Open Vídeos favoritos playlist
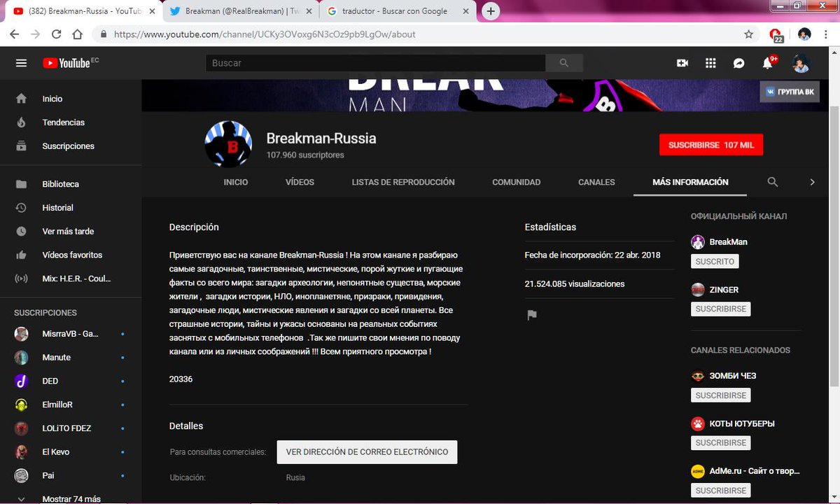 pyautogui.click(x=71, y=255)
